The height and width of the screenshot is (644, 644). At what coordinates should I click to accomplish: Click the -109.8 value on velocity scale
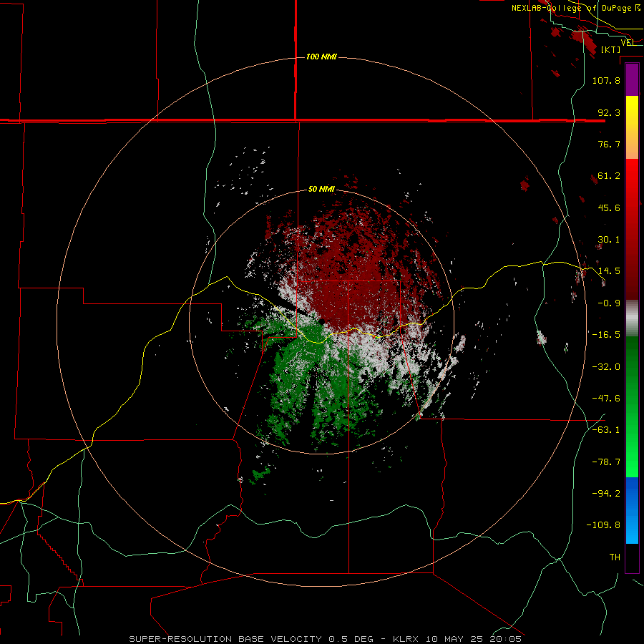(603, 525)
